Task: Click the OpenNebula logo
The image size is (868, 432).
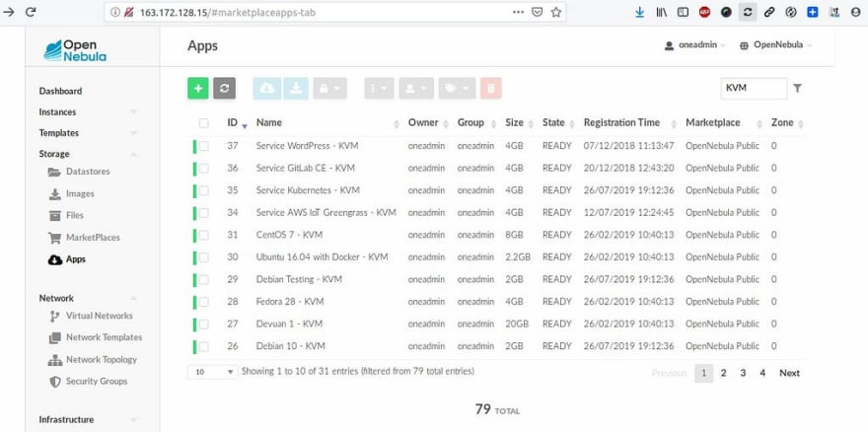Action: coord(75,50)
